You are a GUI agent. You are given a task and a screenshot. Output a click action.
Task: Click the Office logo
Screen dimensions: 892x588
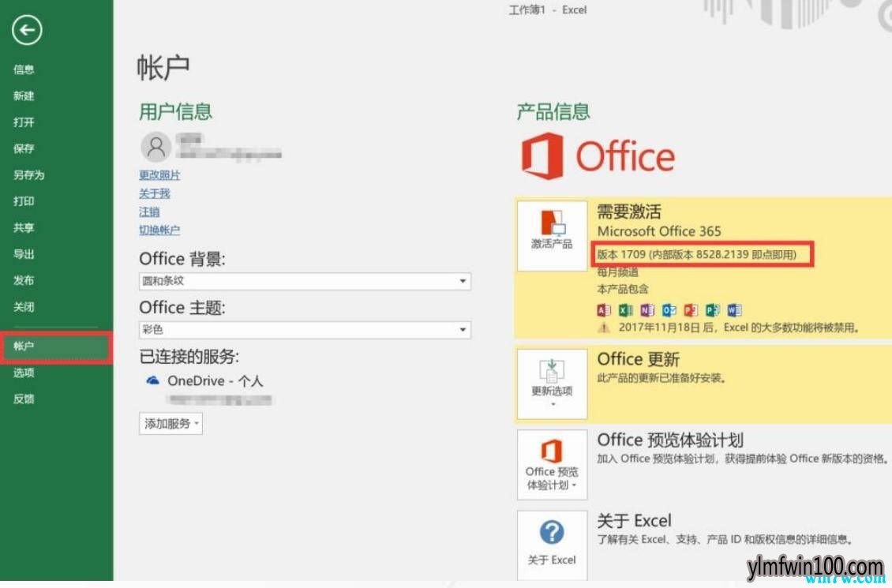click(598, 155)
